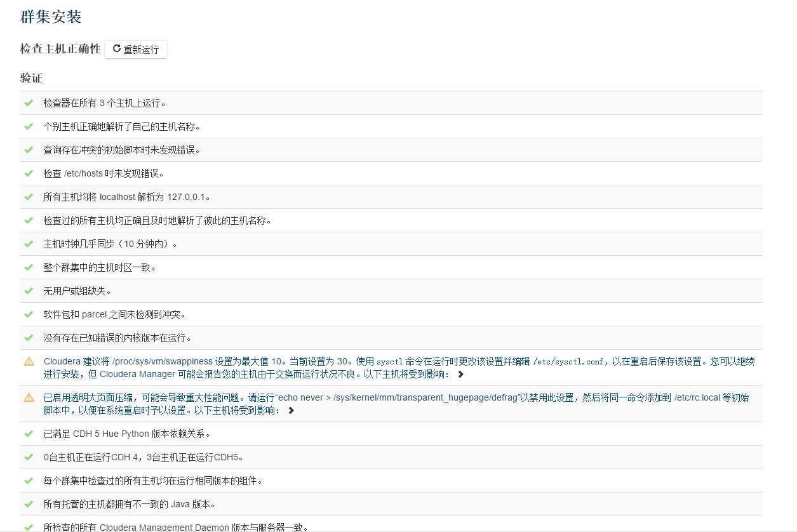Click checkmark for 彼此的主机名称 row
The width and height of the screenshot is (797, 532).
click(x=29, y=220)
